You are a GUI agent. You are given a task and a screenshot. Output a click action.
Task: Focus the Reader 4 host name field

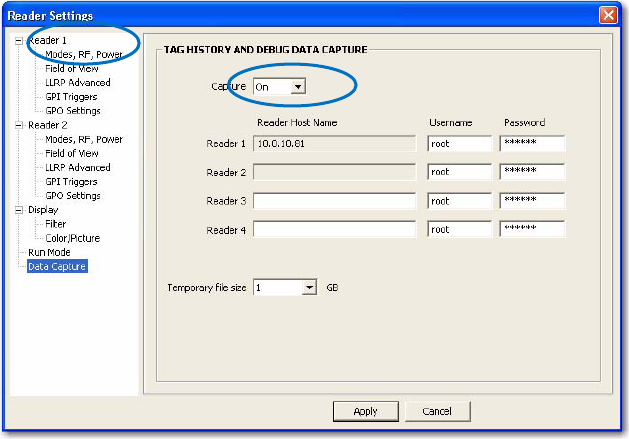(x=334, y=230)
